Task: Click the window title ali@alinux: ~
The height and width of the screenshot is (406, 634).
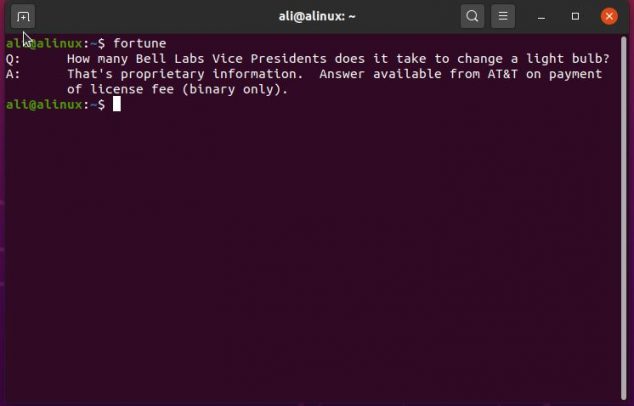Action: click(x=317, y=17)
